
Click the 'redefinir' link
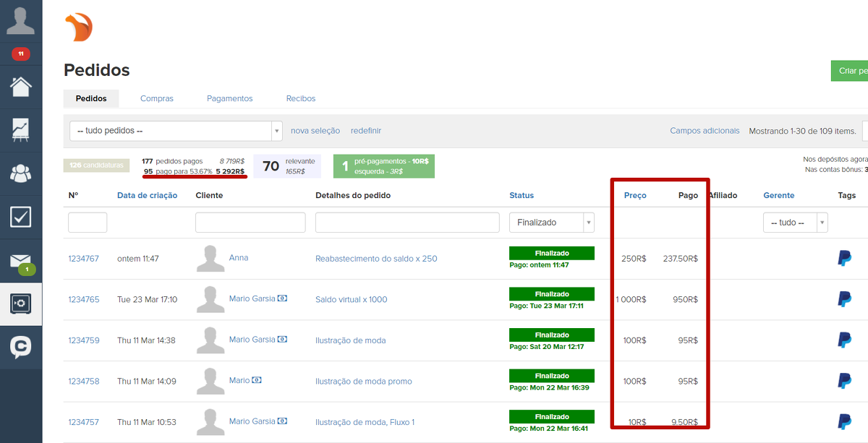(366, 131)
